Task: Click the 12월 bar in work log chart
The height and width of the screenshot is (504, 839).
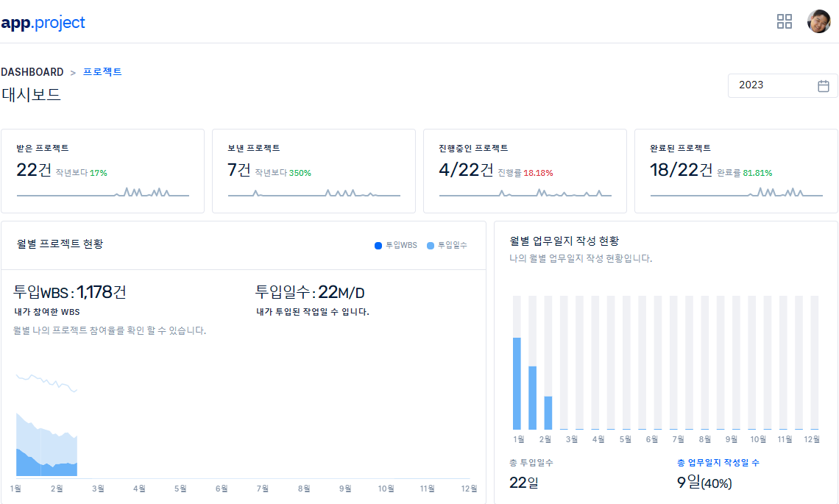Action: coord(814,363)
